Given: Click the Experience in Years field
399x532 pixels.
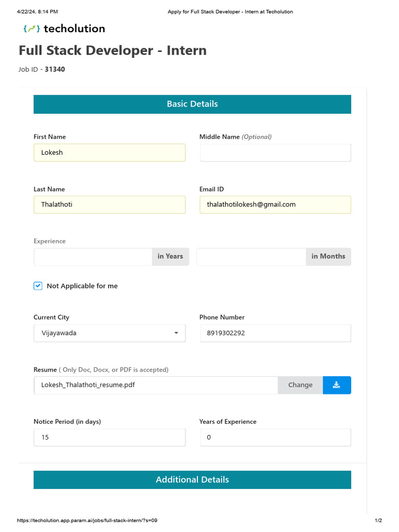Looking at the screenshot, I should click(93, 257).
